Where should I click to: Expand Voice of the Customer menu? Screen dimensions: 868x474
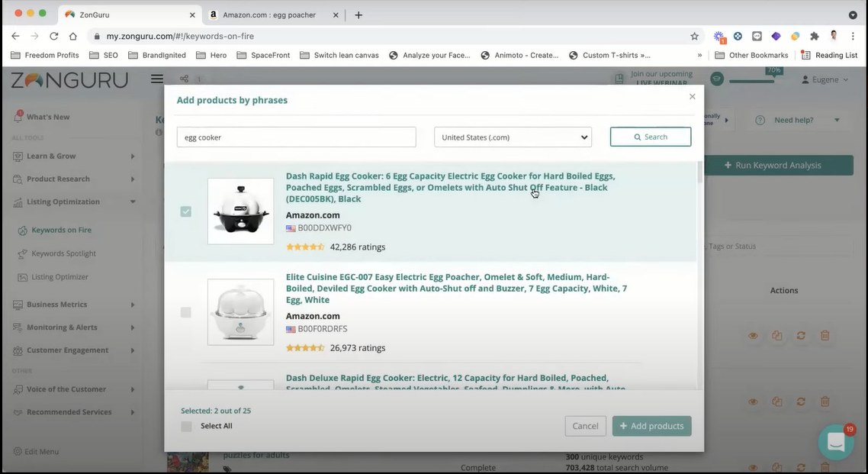click(x=74, y=389)
